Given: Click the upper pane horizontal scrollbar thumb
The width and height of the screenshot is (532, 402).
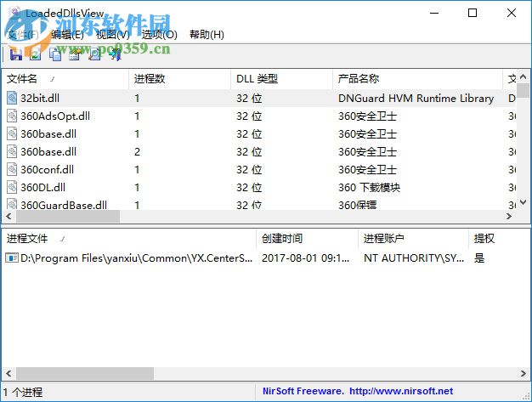Looking at the screenshot, I should 68,216.
